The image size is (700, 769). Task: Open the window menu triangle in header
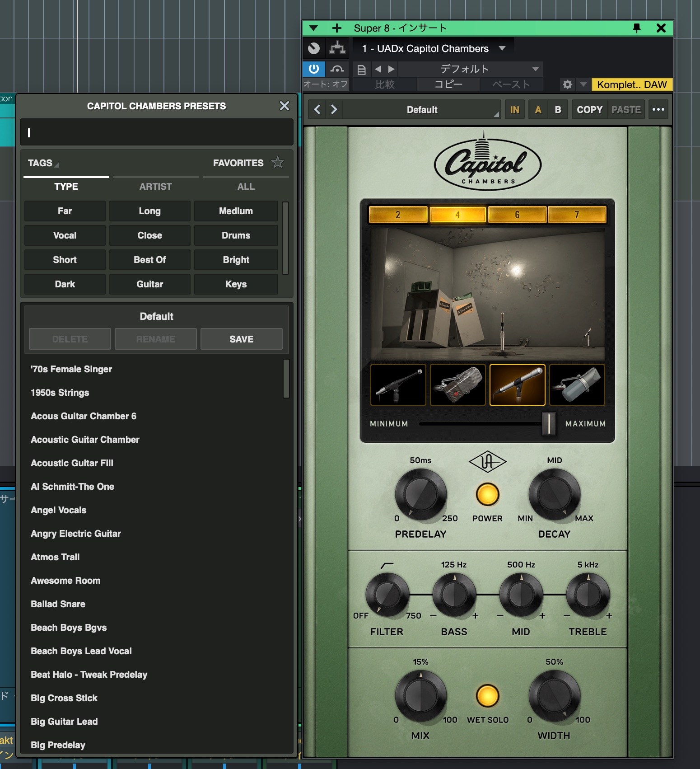pyautogui.click(x=313, y=28)
